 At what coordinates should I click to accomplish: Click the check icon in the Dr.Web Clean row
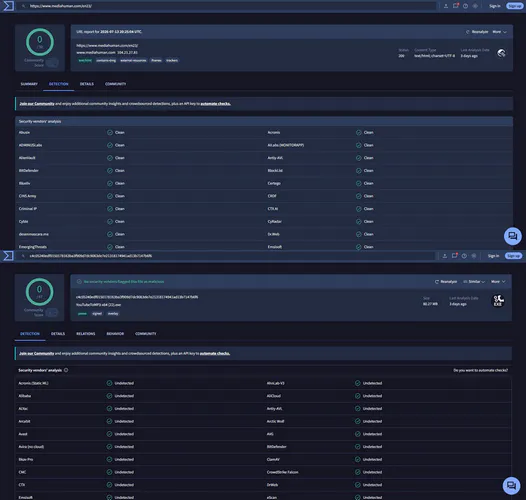click(x=359, y=234)
